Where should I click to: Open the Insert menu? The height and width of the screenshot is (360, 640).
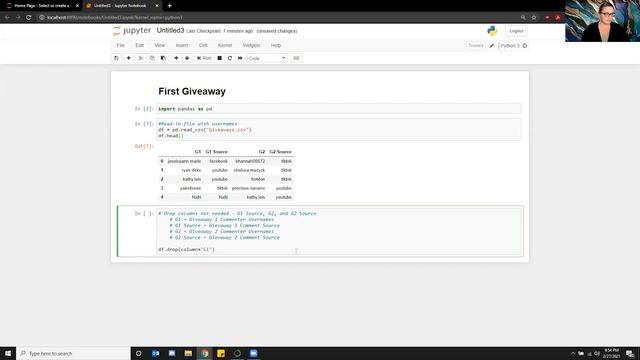click(182, 45)
